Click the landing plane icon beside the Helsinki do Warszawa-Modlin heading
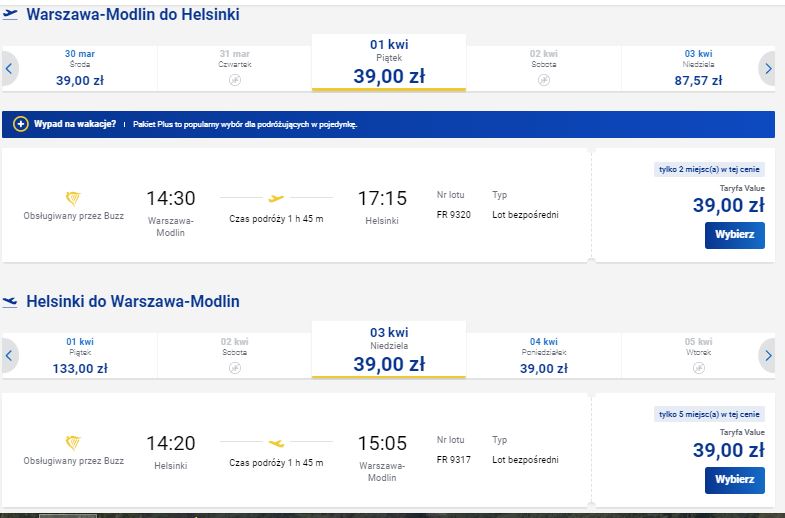This screenshot has width=785, height=518. click(x=10, y=302)
